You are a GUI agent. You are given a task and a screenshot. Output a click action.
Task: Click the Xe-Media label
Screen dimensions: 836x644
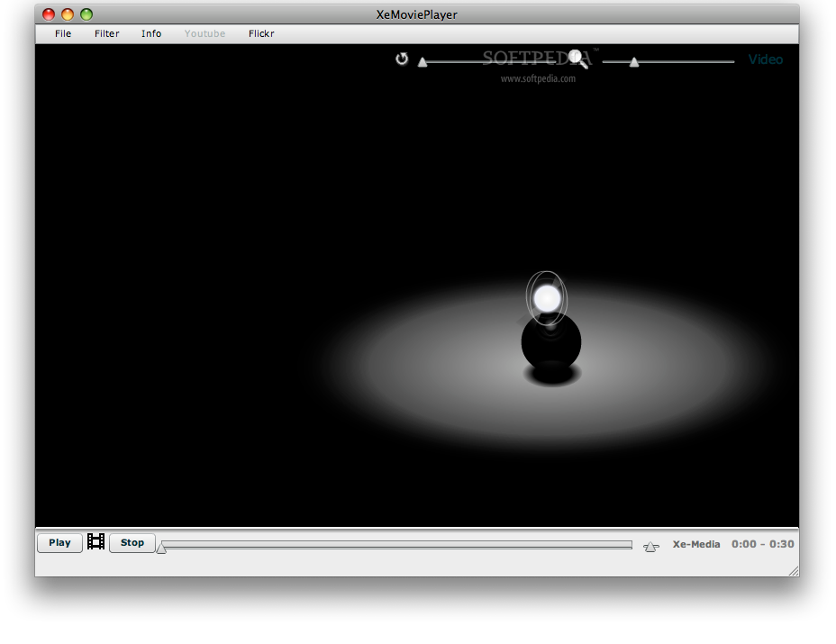coord(696,544)
